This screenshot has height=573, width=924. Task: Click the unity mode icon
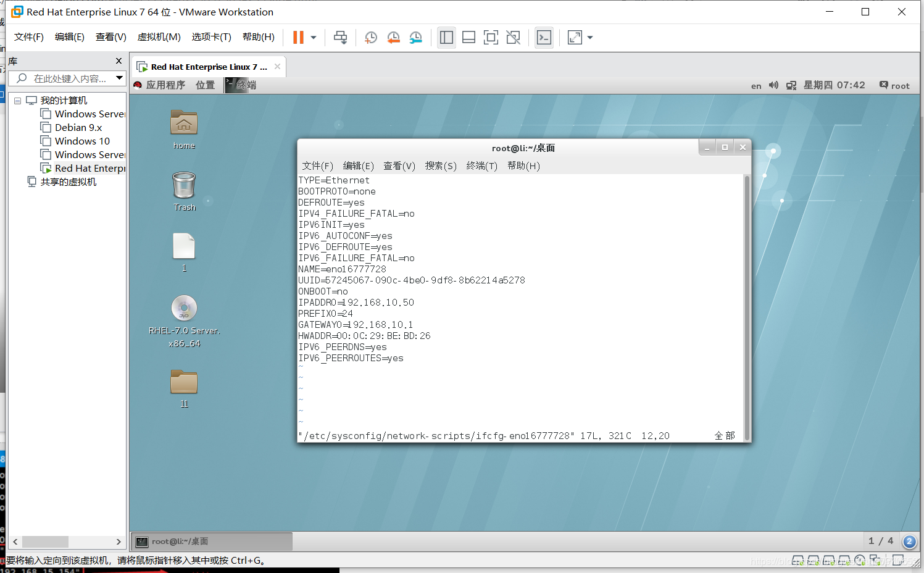tap(513, 38)
